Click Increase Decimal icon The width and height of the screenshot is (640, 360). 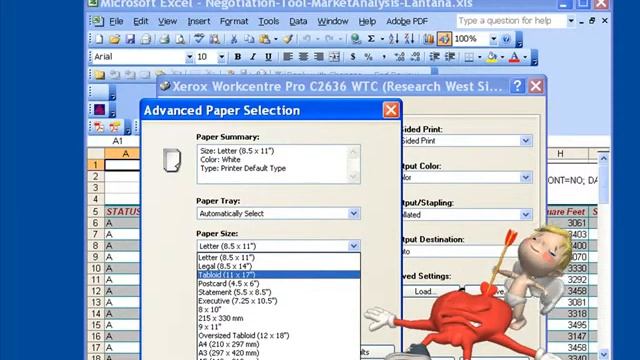[399, 57]
